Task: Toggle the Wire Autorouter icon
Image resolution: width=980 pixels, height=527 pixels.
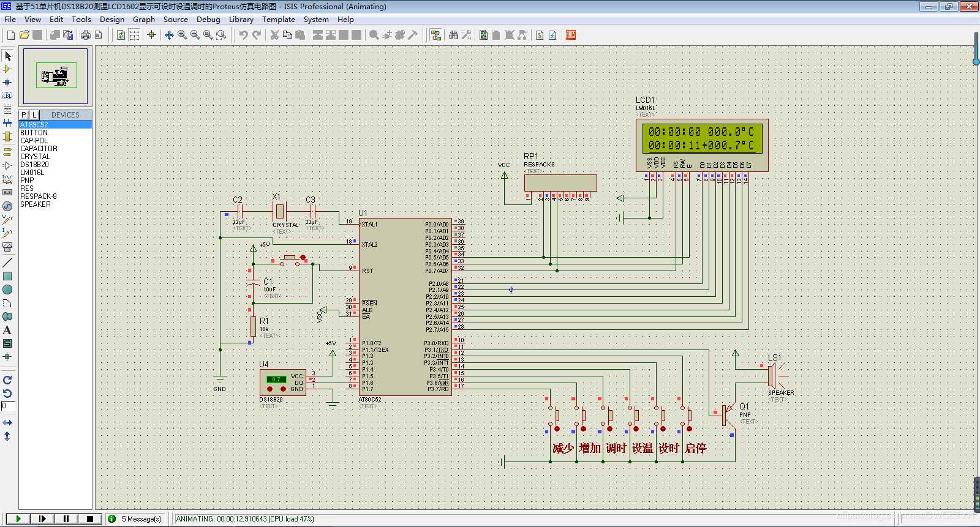Action: (436, 35)
